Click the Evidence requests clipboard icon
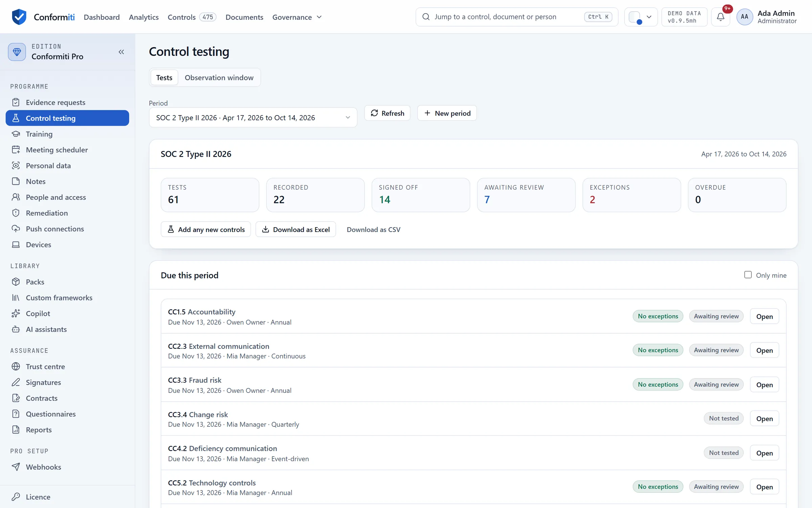The width and height of the screenshot is (812, 508). pyautogui.click(x=16, y=102)
